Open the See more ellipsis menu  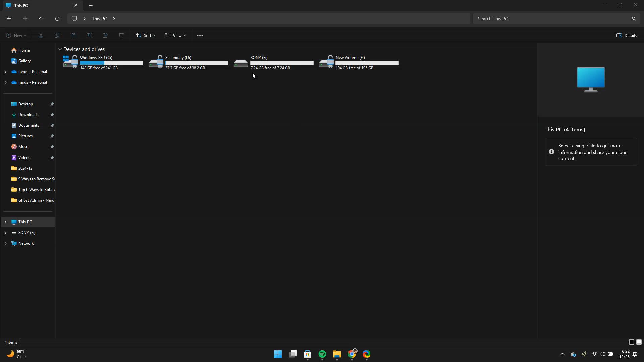click(200, 35)
